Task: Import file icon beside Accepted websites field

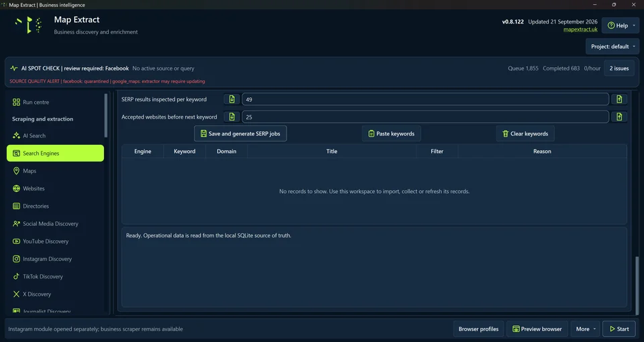Action: pyautogui.click(x=231, y=117)
